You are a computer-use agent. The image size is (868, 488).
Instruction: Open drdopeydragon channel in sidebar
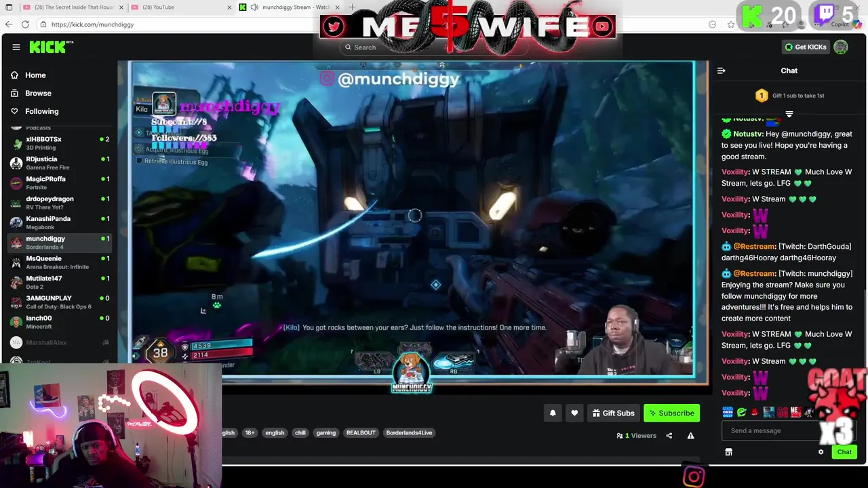[60, 203]
